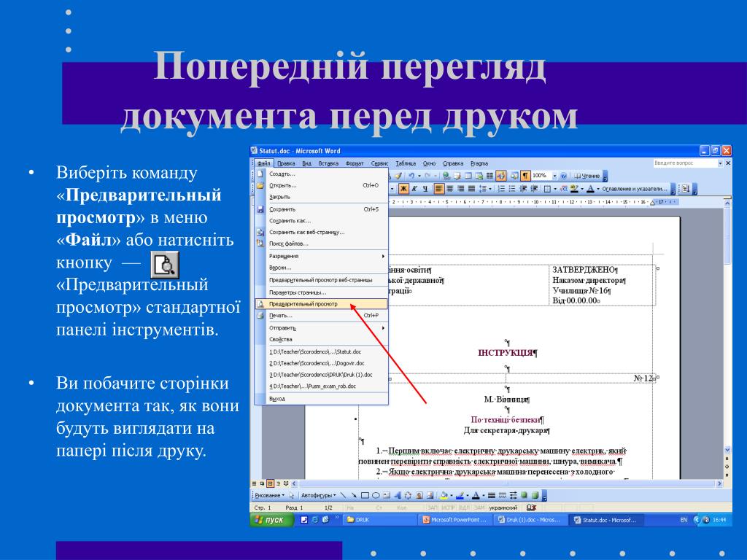This screenshot has height=560, width=747.
Task: Open the Рисование dropdown menu
Action: [269, 495]
